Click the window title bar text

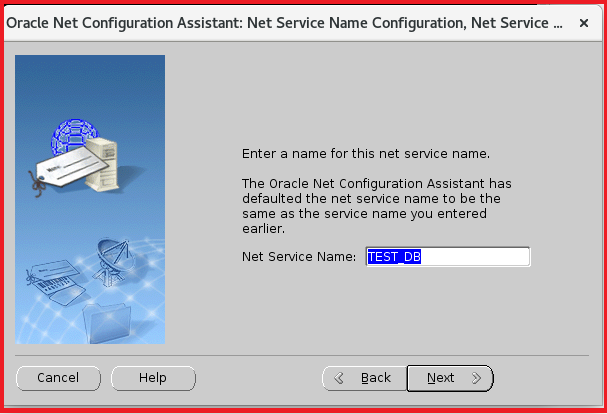(285, 23)
